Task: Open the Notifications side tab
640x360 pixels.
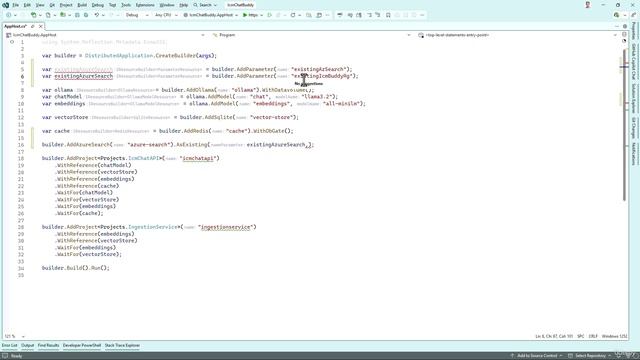Action: [634, 154]
